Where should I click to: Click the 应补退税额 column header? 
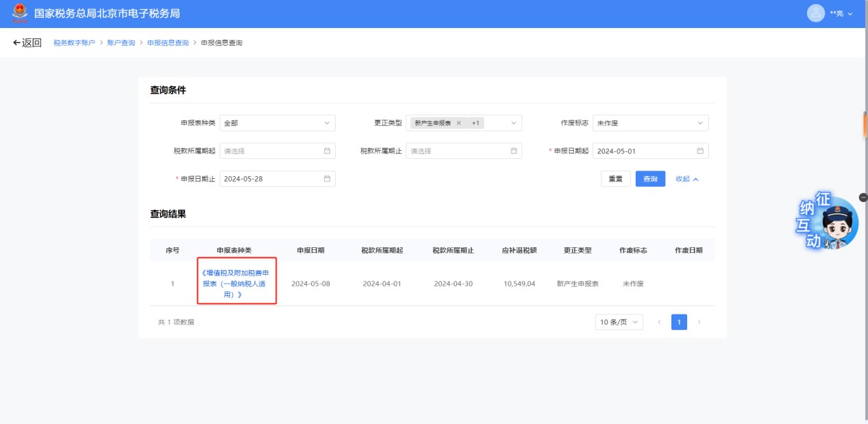tap(519, 250)
